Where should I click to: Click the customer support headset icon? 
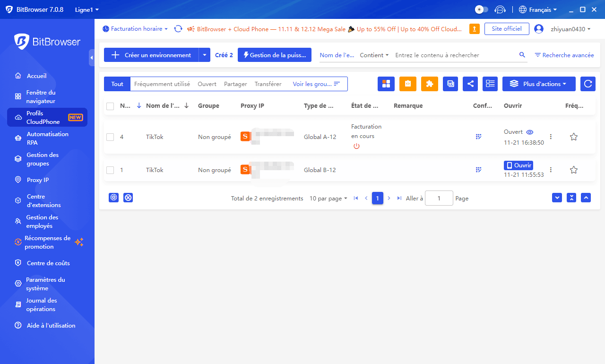[x=500, y=9]
